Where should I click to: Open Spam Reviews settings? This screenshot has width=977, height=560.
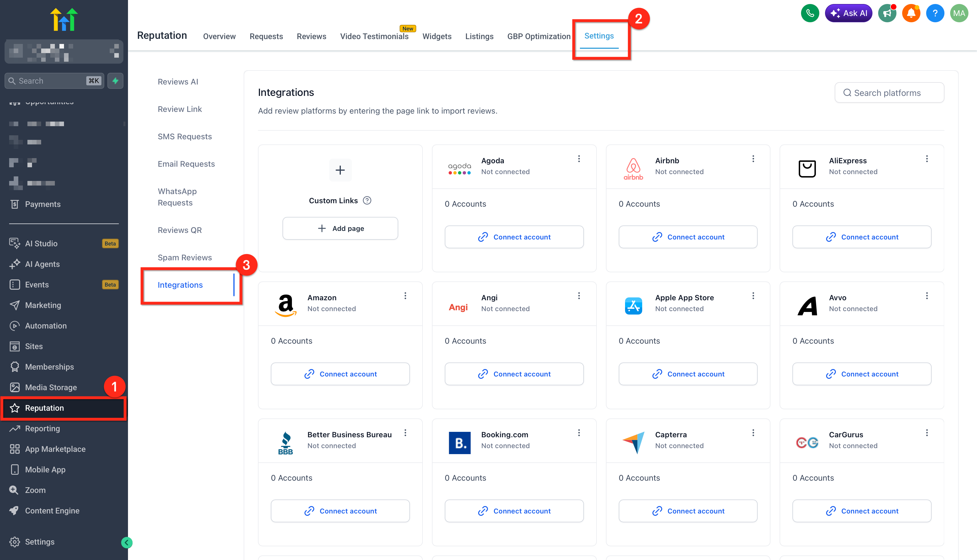pyautogui.click(x=185, y=258)
